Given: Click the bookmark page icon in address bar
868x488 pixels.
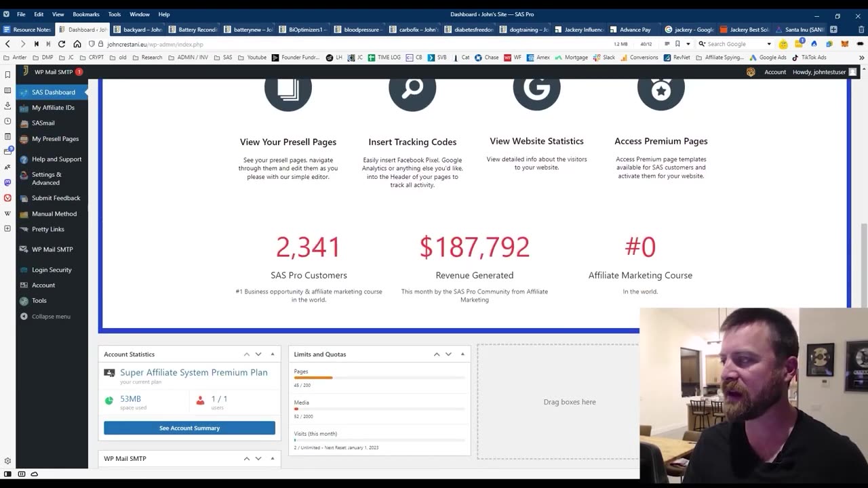Looking at the screenshot, I should [x=677, y=44].
